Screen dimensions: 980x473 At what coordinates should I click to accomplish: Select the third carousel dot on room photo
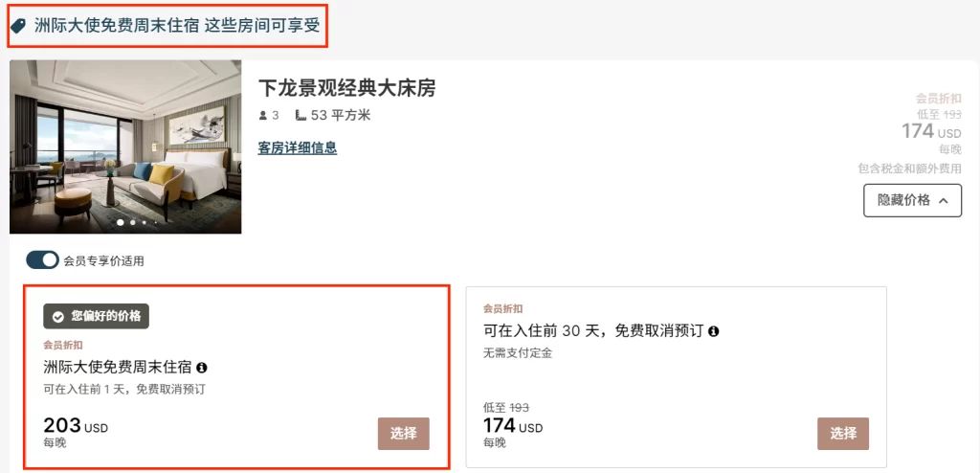point(145,222)
